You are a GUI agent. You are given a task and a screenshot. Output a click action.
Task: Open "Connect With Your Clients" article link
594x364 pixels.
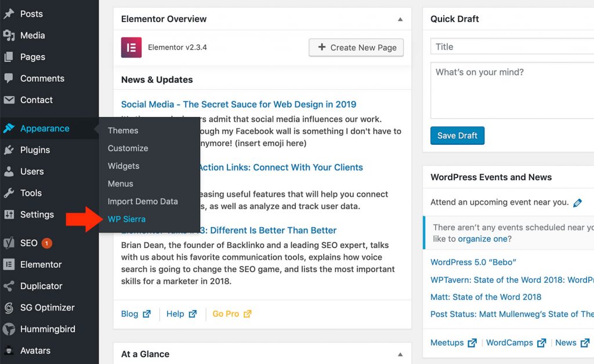pos(307,168)
